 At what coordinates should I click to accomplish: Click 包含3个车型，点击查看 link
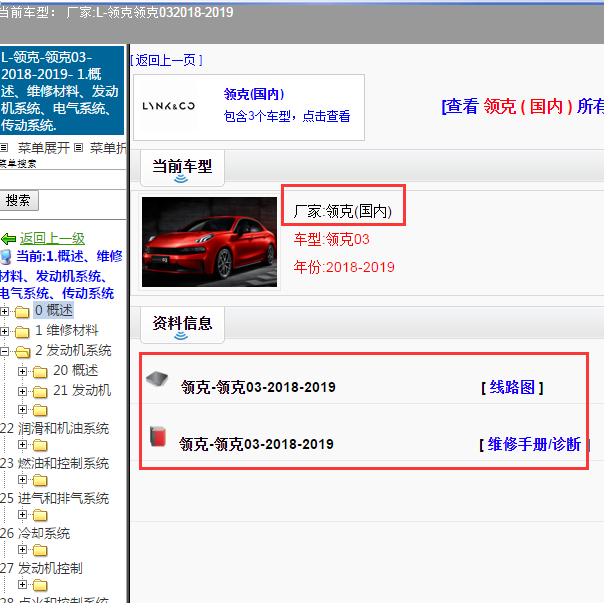pyautogui.click(x=287, y=116)
